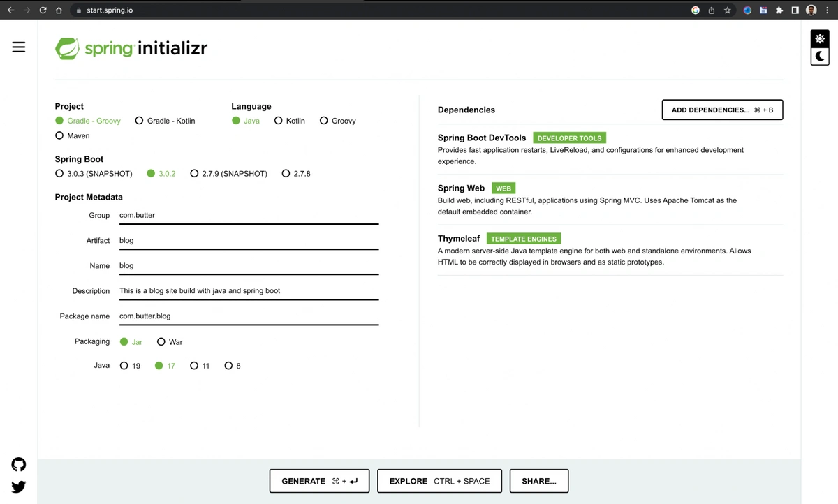This screenshot has width=838, height=504.
Task: Click the Description input field
Action: tap(249, 290)
